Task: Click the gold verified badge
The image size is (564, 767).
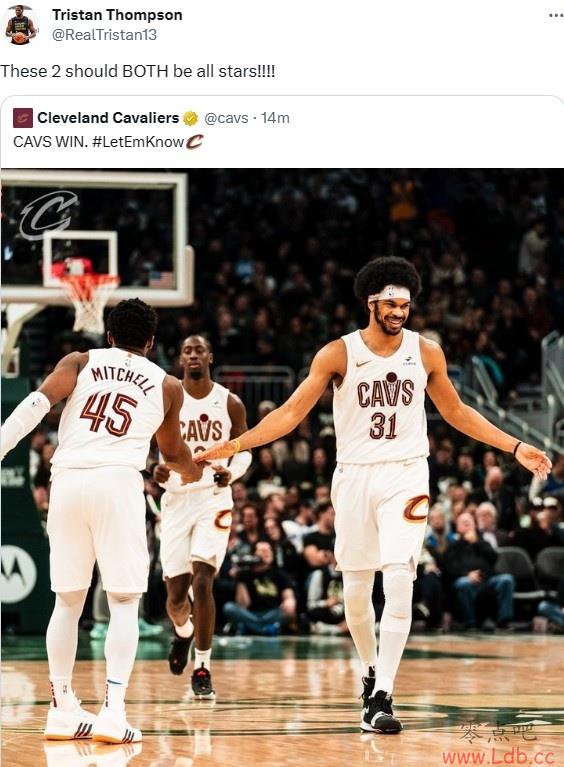Action: coord(190,118)
